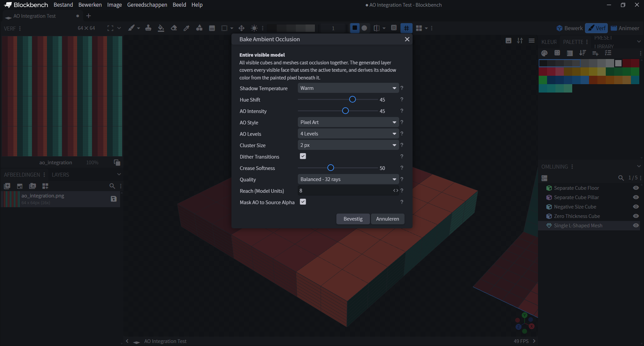Choose the square brush shape

[x=355, y=28]
